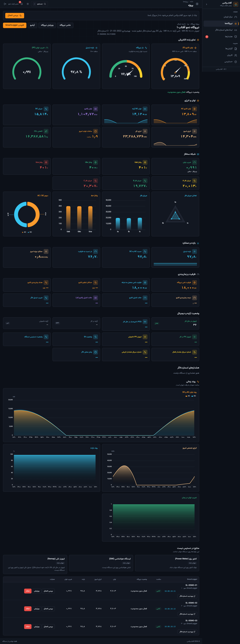The width and height of the screenshot is (240, 644).
Task: Toggle AC legend swatch in روند توان AC و DC
Action: tap(186, 396)
